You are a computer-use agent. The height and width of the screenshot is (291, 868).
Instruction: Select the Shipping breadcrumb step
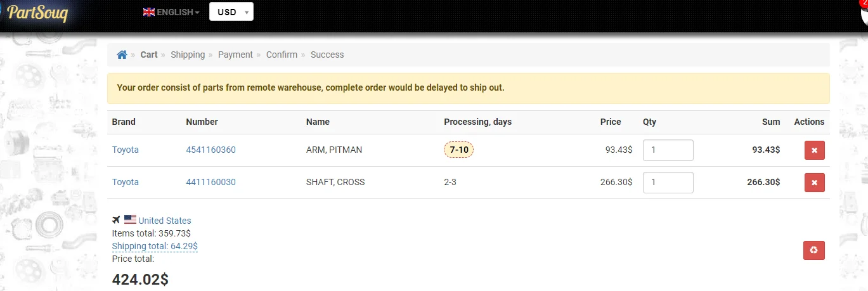click(188, 55)
